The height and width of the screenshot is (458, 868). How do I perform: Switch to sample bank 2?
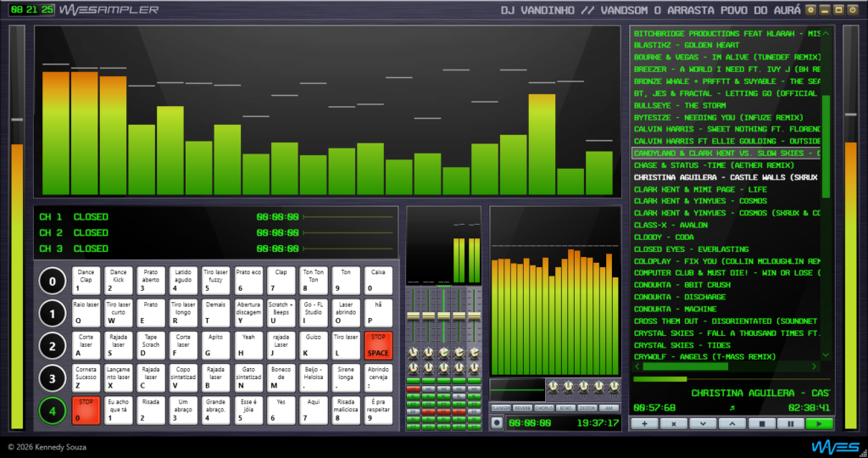coord(53,345)
